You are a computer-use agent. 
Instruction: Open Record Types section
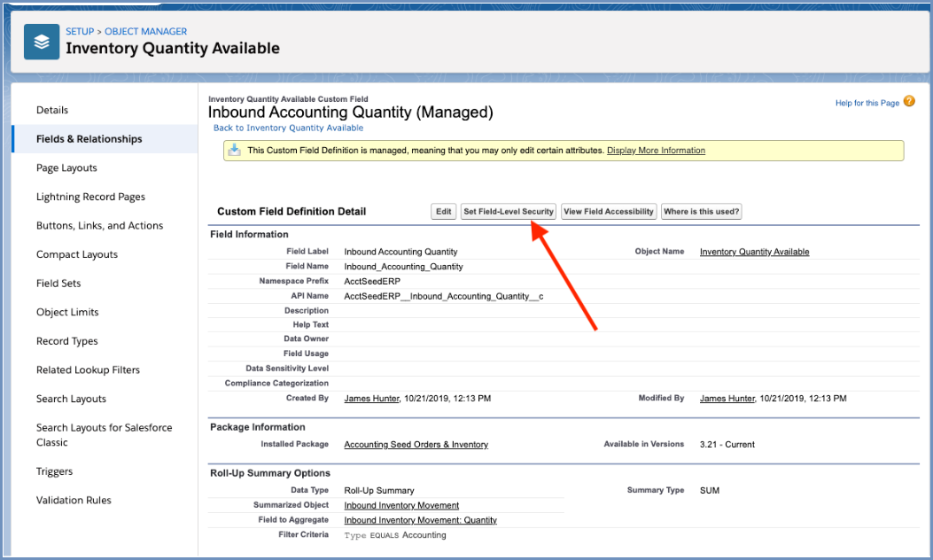66,341
